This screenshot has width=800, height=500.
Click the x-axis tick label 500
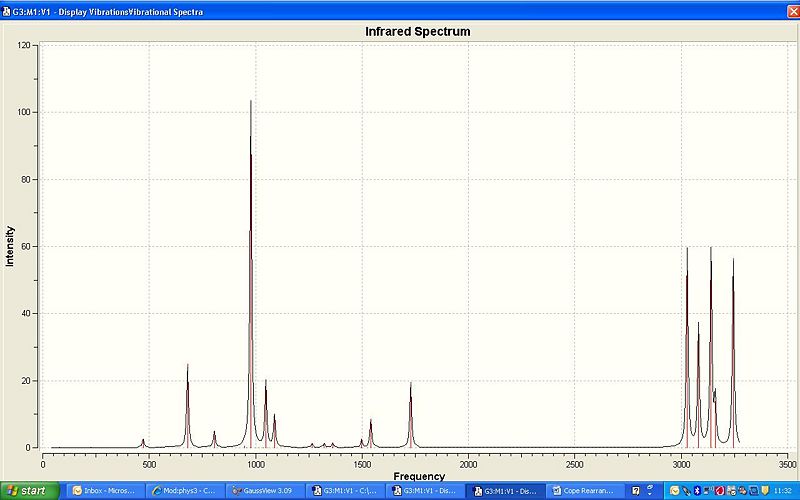(x=149, y=465)
